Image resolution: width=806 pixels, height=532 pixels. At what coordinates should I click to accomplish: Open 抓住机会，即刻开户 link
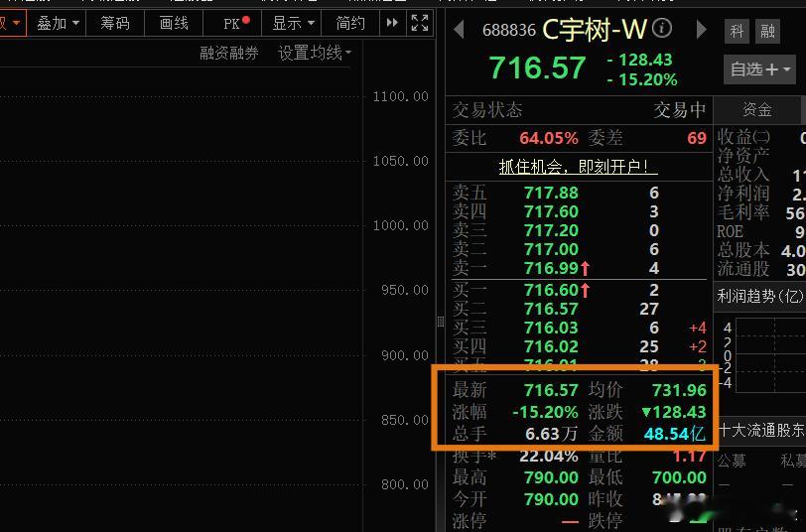click(x=579, y=167)
